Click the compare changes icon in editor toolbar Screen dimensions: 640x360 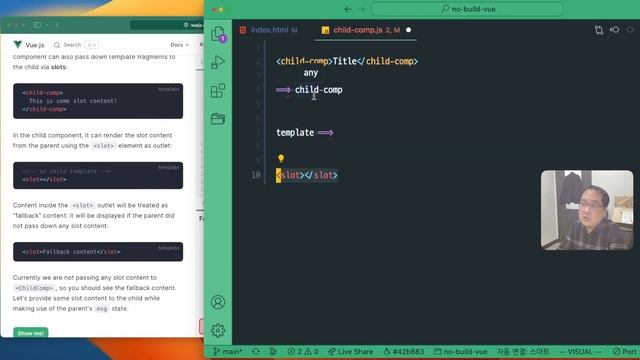(x=599, y=30)
